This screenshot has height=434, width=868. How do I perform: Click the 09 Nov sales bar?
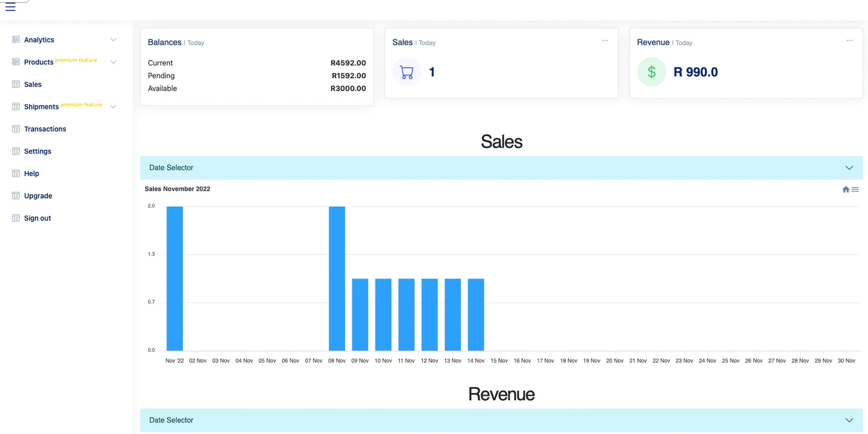pos(360,315)
